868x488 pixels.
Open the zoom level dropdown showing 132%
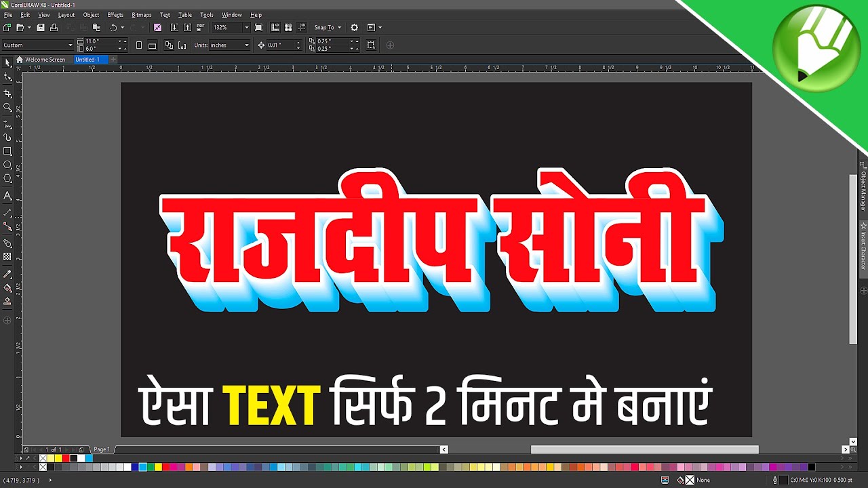pos(246,28)
